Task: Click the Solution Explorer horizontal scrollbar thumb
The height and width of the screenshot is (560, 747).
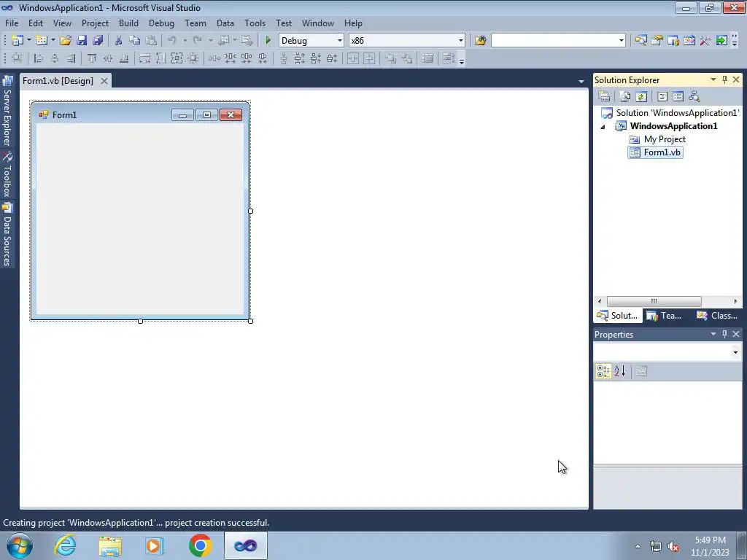Action: tap(654, 301)
